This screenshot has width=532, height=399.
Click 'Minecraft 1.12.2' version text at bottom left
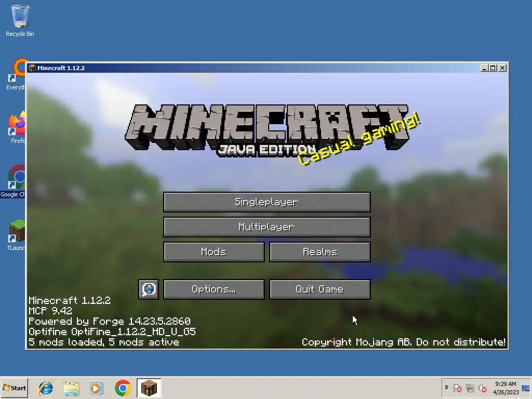coord(70,300)
